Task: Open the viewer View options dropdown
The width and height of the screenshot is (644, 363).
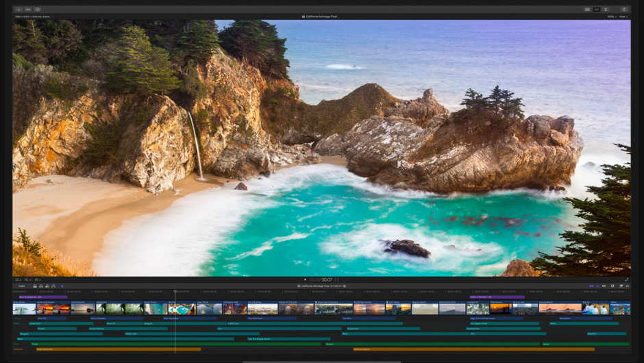Action: [x=623, y=17]
